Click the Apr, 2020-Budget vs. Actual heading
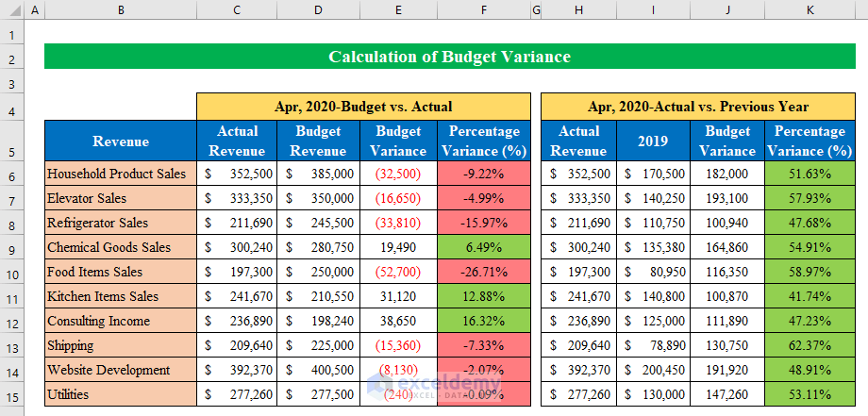Viewport: 868px width, 416px height. click(x=363, y=107)
